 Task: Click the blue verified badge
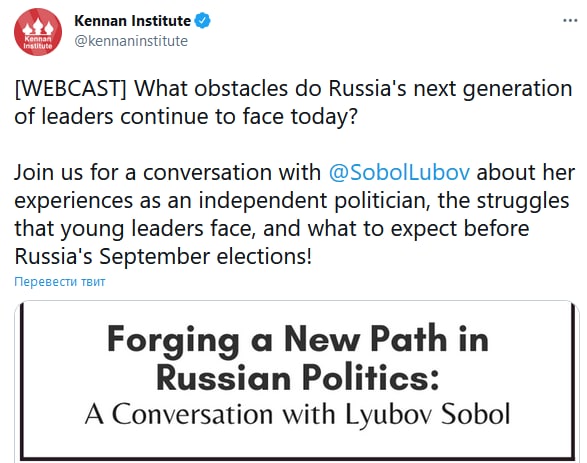tap(203, 21)
